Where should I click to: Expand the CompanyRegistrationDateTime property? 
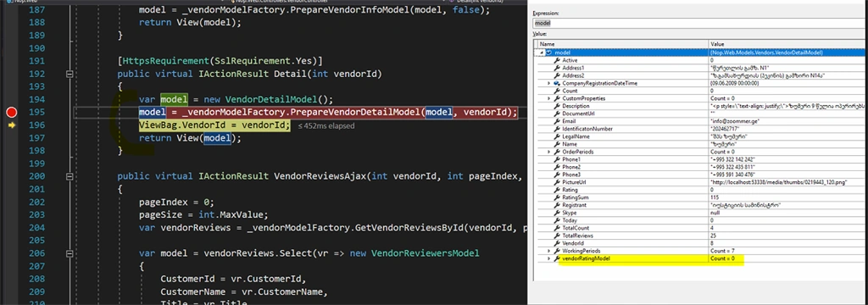[x=548, y=83]
